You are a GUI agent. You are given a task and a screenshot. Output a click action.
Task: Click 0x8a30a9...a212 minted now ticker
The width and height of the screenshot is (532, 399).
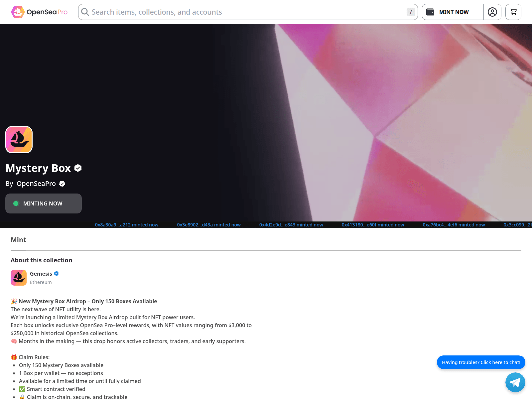click(127, 225)
